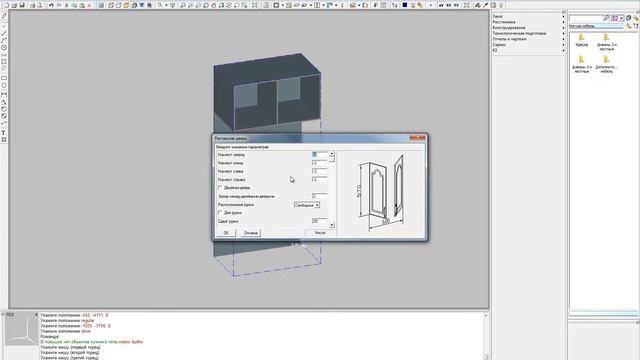Click the Навес сверху input field

320,154
